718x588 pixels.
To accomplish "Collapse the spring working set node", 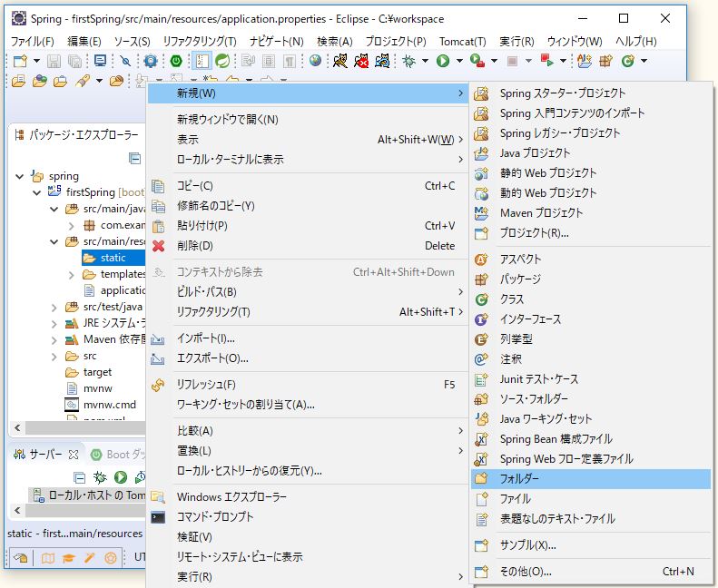I will pyautogui.click(x=20, y=176).
